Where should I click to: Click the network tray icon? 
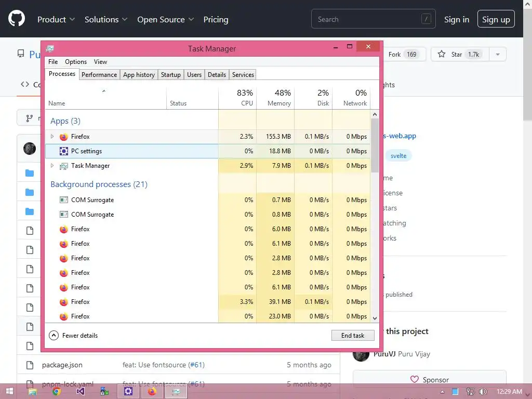click(x=470, y=392)
